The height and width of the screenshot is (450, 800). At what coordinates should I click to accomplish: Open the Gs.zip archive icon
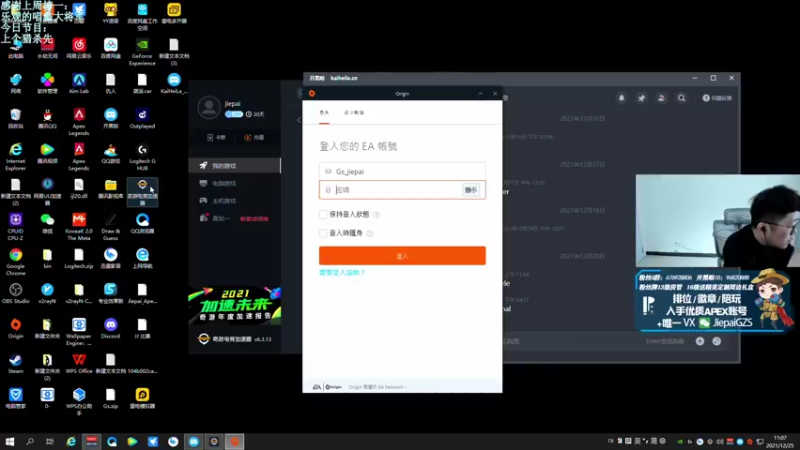tap(110, 398)
